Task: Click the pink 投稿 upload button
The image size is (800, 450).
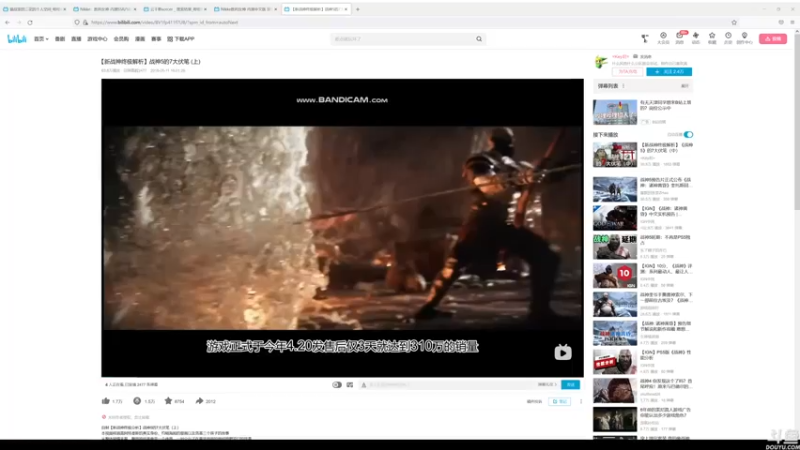Action: pos(772,39)
